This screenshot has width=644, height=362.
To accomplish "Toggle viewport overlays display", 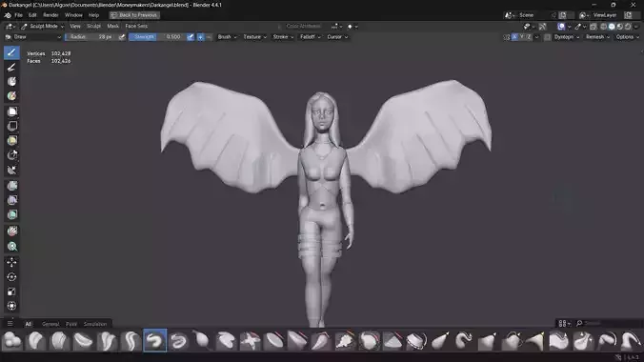I will 561,27.
